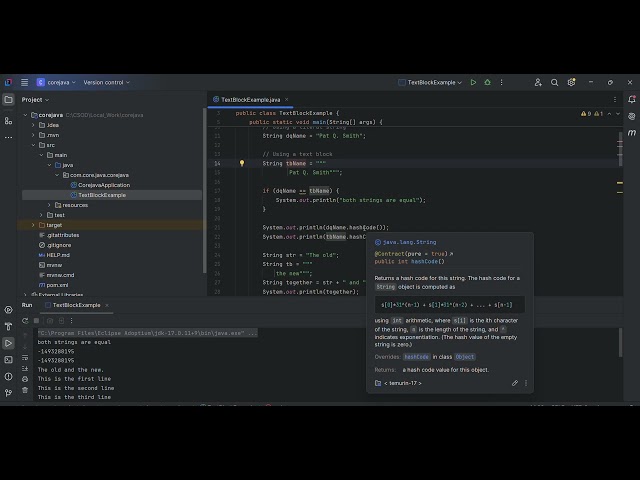Expand the .idea folder
This screenshot has height=480, width=640.
point(33,125)
